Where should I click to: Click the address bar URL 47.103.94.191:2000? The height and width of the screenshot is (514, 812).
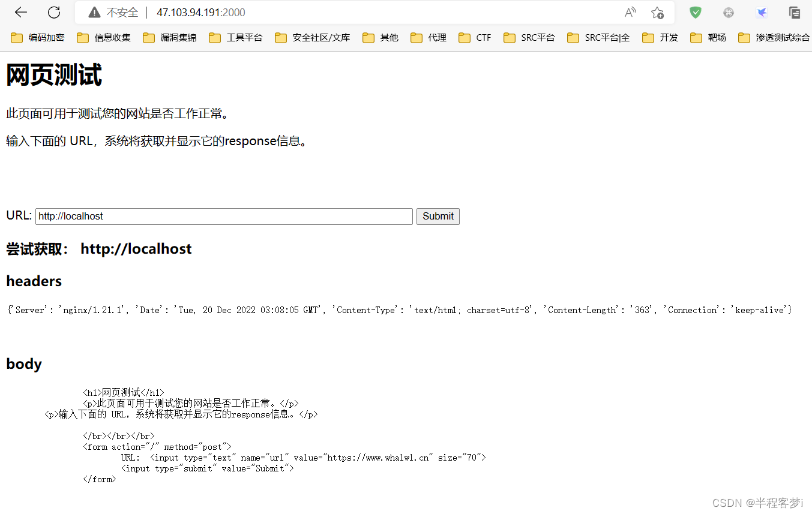point(201,12)
